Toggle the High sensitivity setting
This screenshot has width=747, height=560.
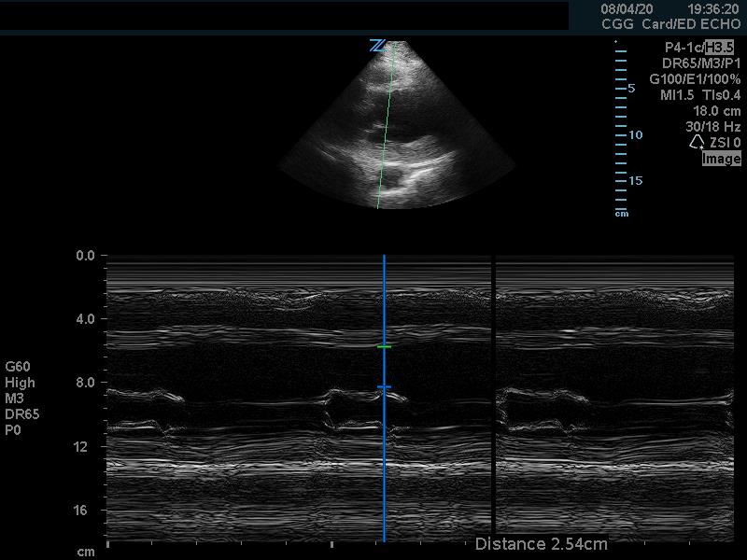[20, 383]
